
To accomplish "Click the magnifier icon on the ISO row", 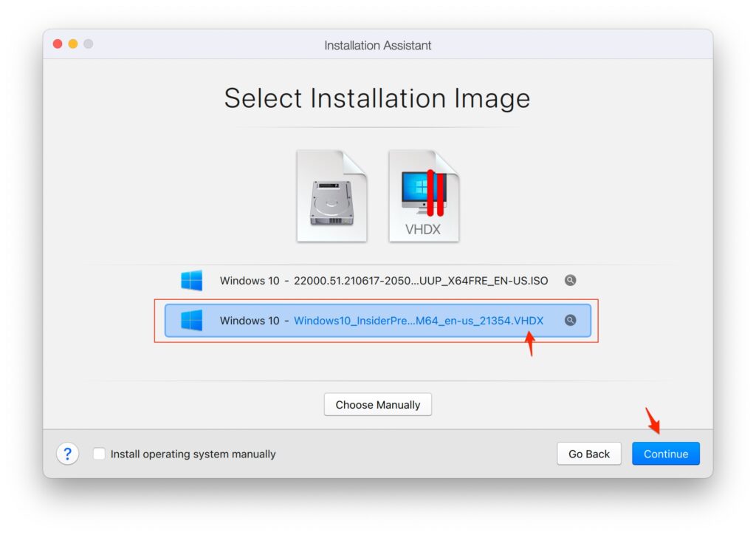I will pyautogui.click(x=568, y=280).
